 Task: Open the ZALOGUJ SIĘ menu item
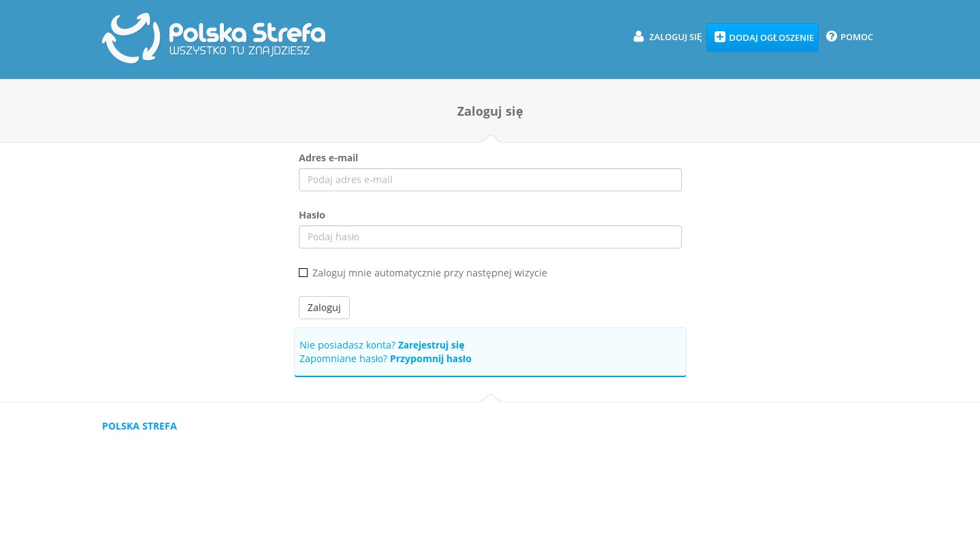674,37
